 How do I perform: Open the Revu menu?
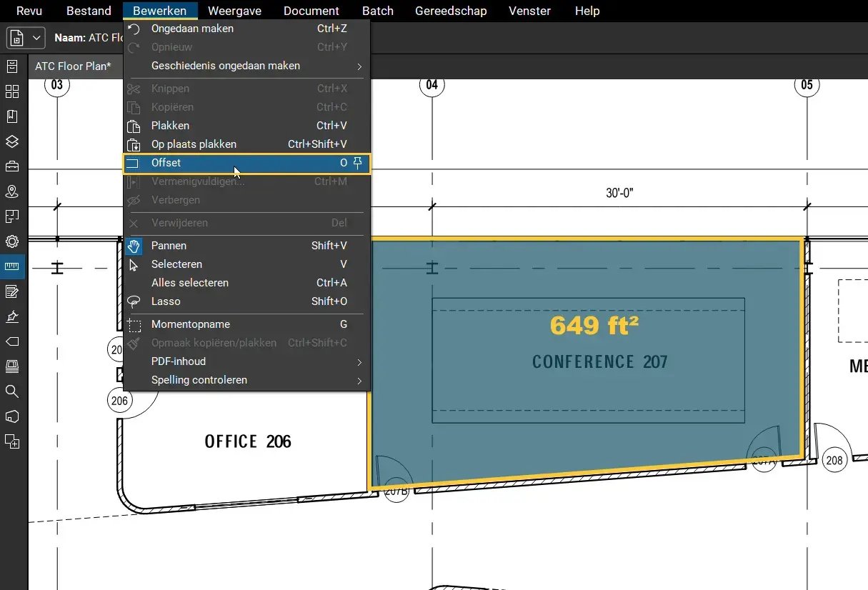coord(29,11)
